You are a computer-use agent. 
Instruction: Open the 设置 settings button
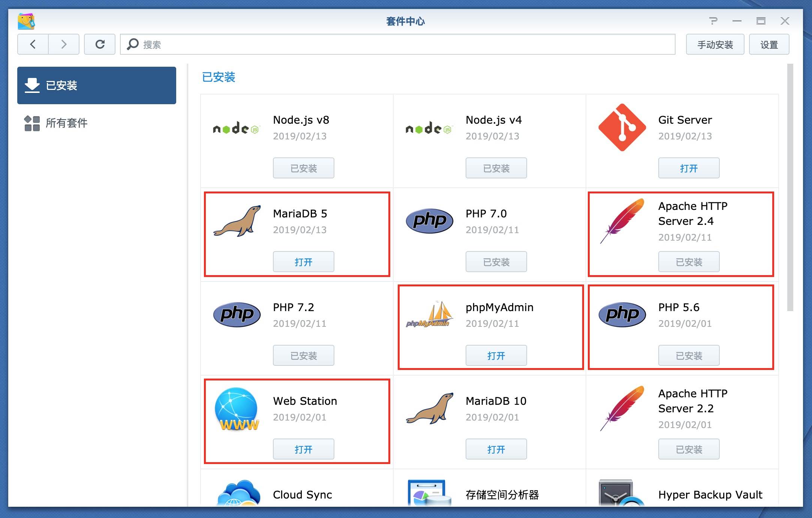(x=769, y=44)
